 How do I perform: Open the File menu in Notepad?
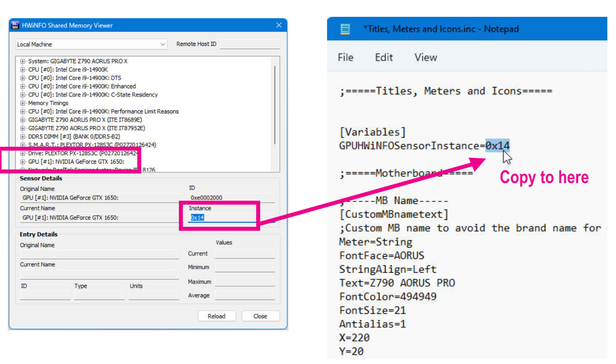(346, 58)
